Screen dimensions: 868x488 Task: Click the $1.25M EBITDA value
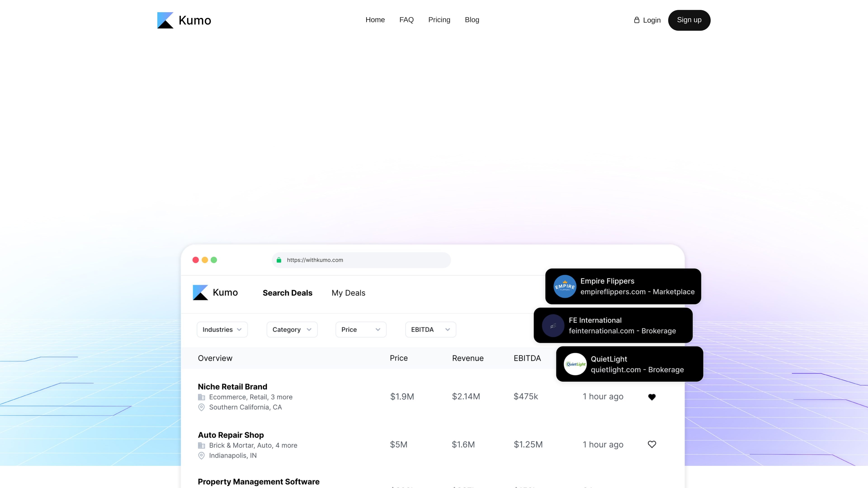(x=528, y=445)
